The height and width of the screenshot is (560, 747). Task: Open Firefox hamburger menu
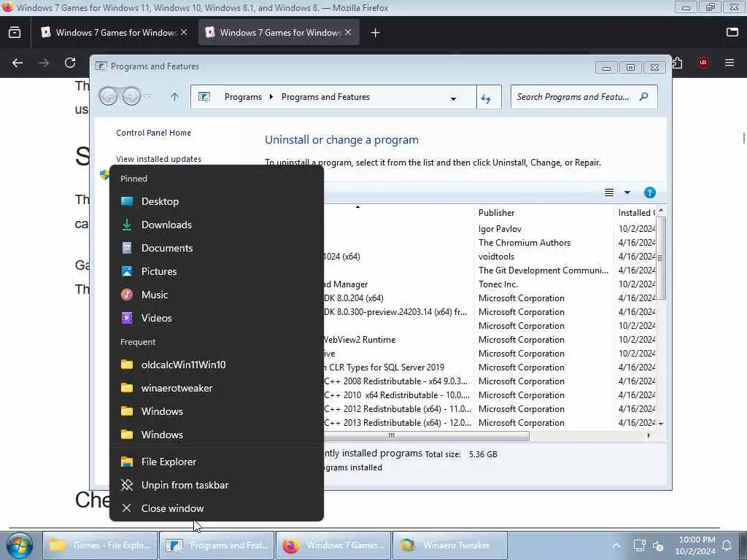729,63
